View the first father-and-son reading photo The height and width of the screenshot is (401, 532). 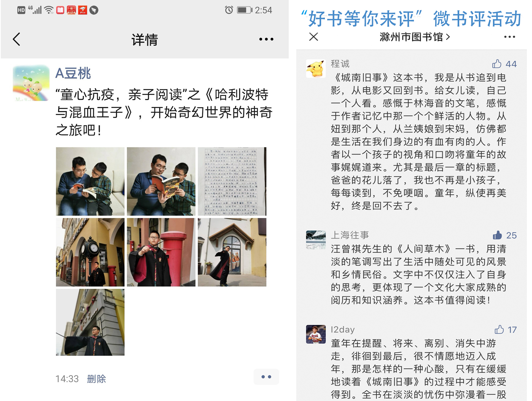[90, 181]
